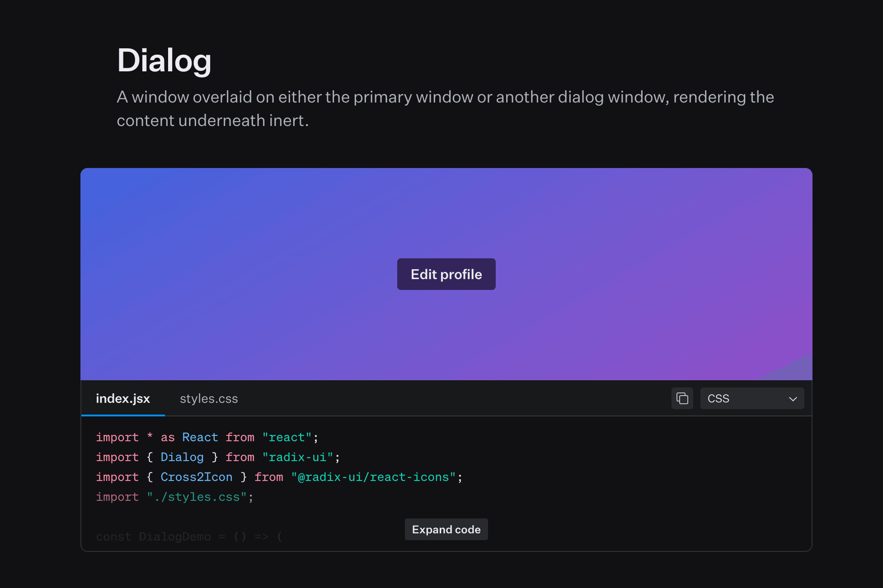Click the "./styles.css" import string

(197, 497)
